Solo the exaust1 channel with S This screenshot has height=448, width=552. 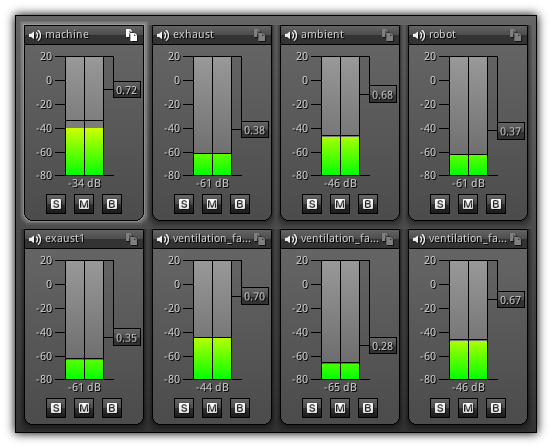click(x=56, y=408)
